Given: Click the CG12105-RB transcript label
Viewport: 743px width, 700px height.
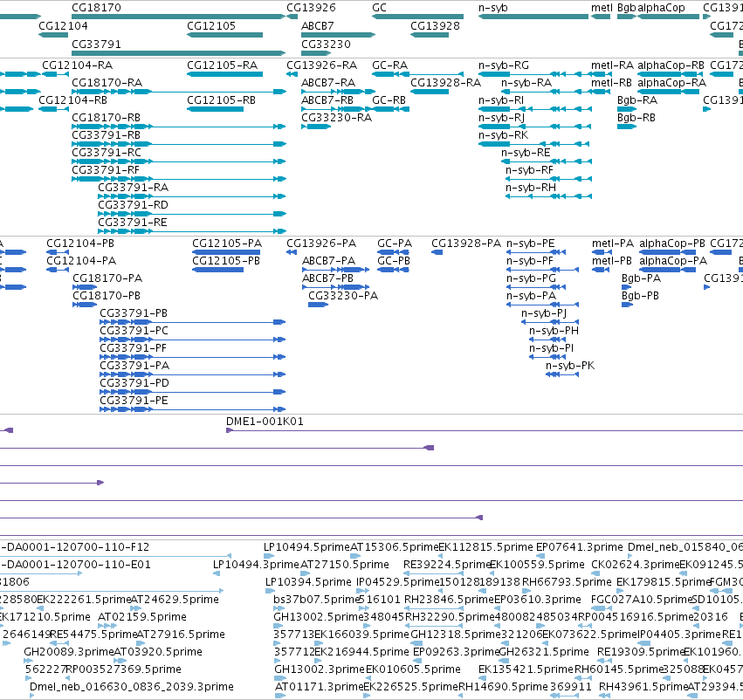Looking at the screenshot, I should click(x=221, y=100).
